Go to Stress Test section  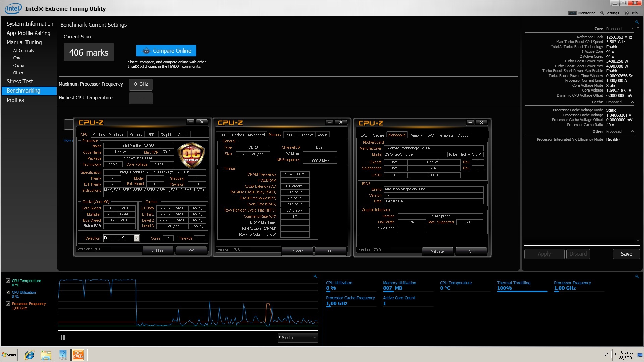click(x=20, y=82)
